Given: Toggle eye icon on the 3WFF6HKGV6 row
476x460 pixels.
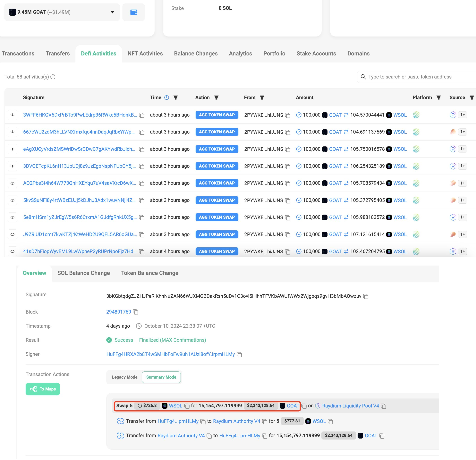Looking at the screenshot, I should (12, 115).
